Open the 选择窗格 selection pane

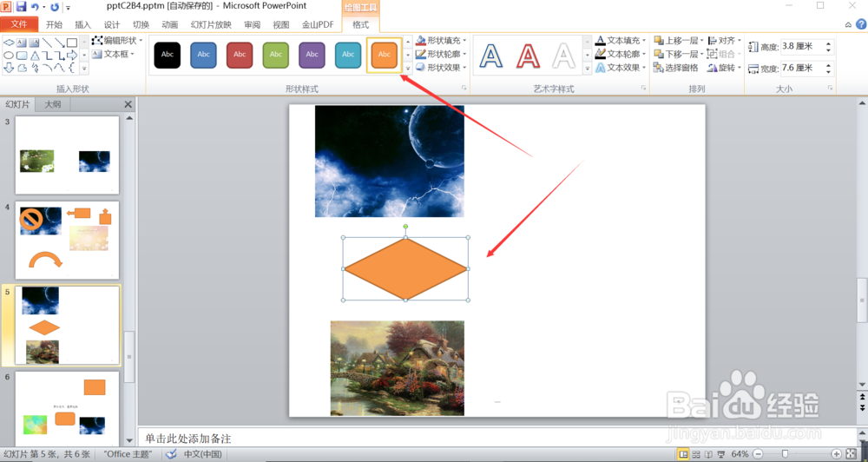pyautogui.click(x=676, y=68)
